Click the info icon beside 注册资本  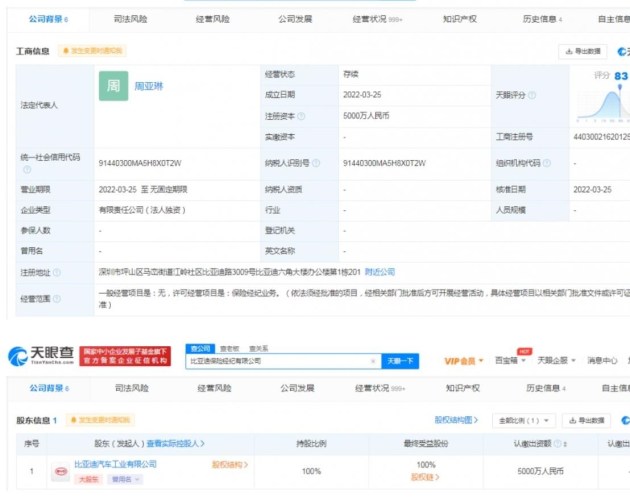[301, 116]
